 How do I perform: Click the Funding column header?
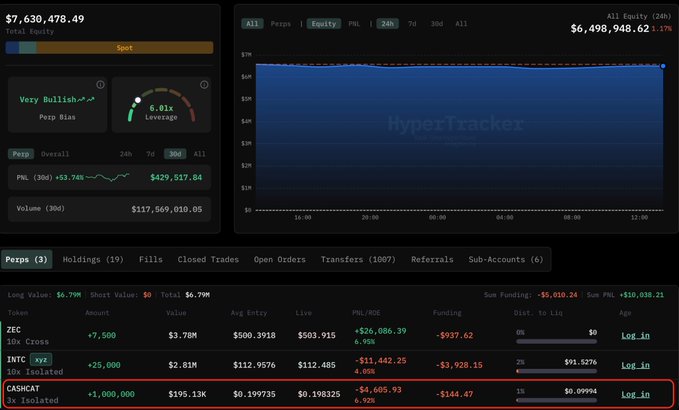tap(447, 313)
